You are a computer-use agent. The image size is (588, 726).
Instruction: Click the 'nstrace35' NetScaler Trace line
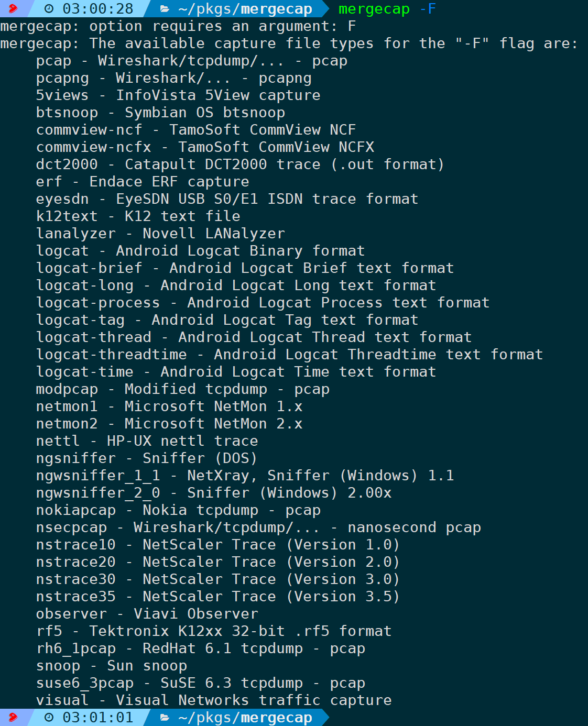point(218,597)
